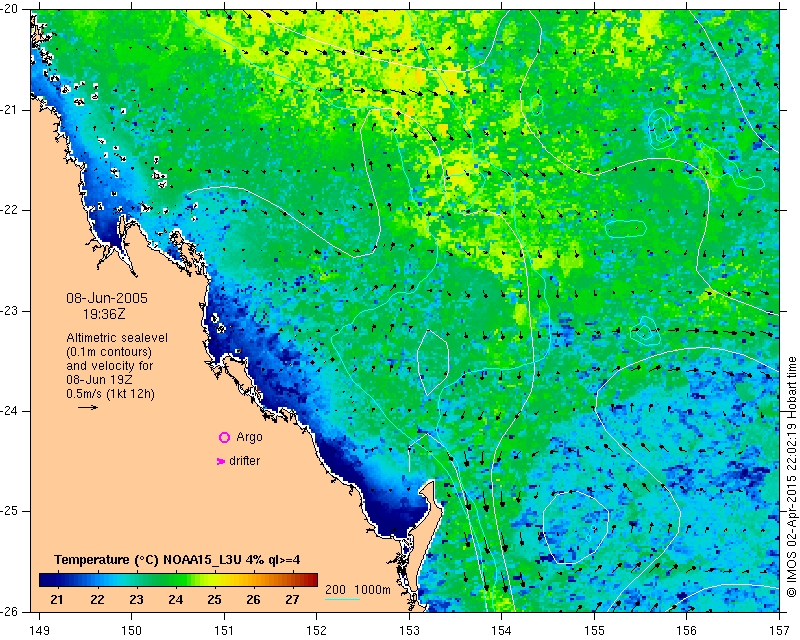Image resolution: width=800 pixels, height=640 pixels.
Task: Click the "Argo" legend label
Action: [249, 437]
